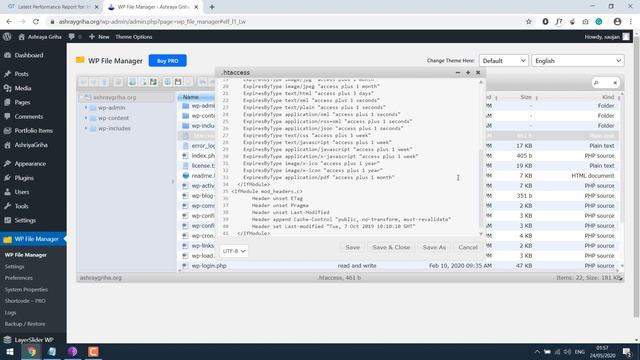Image resolution: width=640 pixels, height=360 pixels.
Task: Open the English language dropdown
Action: pyautogui.click(x=578, y=60)
